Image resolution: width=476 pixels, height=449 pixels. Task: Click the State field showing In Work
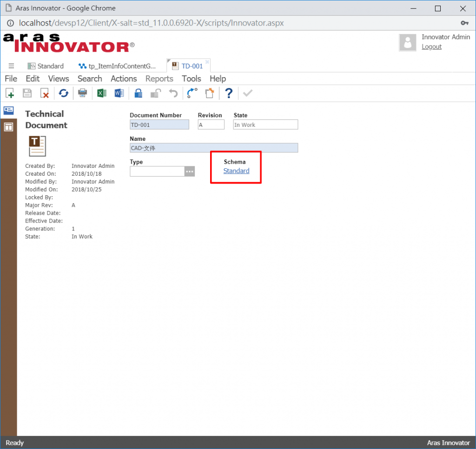pyautogui.click(x=265, y=125)
